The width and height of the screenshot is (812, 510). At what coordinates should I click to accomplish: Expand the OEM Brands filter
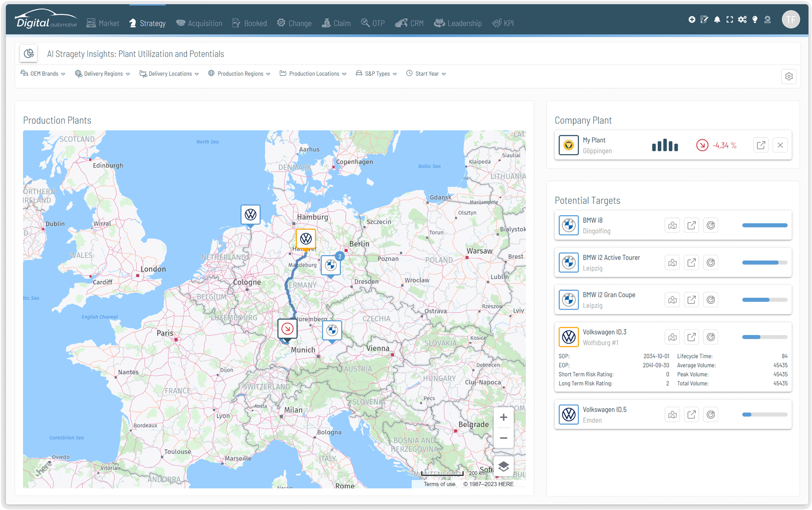tap(43, 74)
